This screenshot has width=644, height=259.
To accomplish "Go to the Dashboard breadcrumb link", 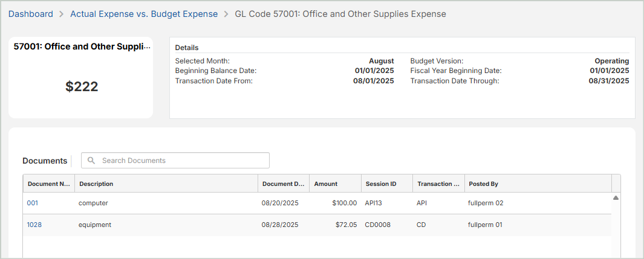I will click(x=30, y=14).
